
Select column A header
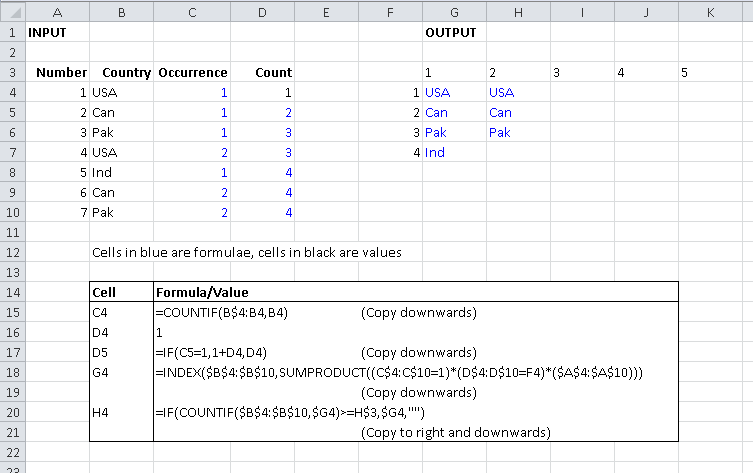[57, 12]
